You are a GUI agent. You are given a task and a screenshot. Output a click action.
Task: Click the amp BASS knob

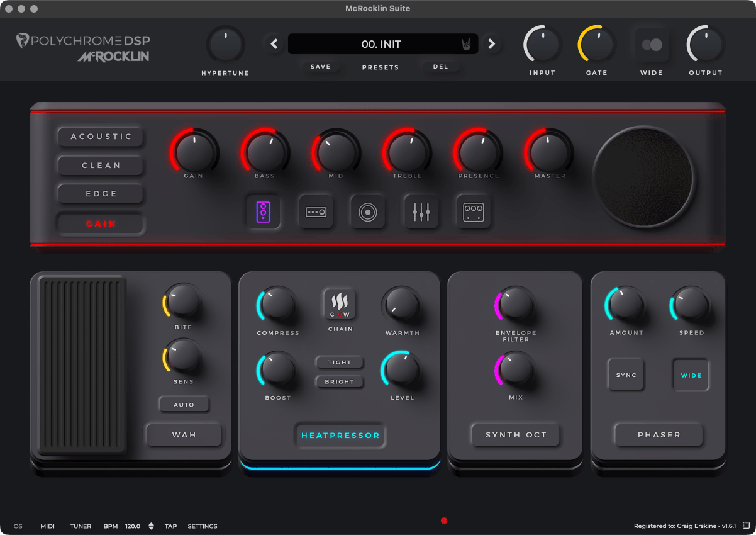(265, 152)
